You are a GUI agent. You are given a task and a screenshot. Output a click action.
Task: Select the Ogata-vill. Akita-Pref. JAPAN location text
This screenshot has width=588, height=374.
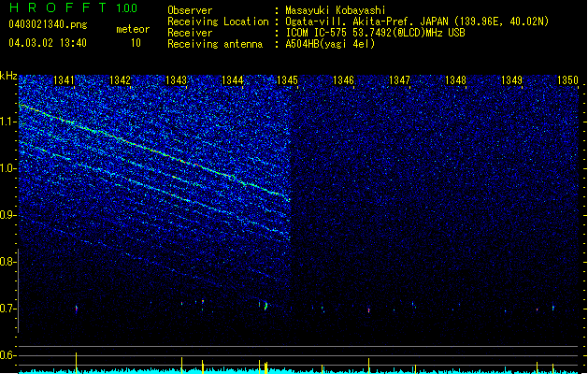point(417,22)
